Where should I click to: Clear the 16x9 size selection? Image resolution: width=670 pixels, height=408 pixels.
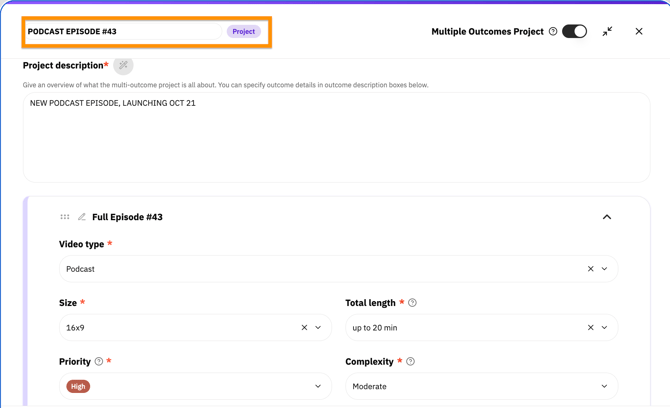pos(304,328)
